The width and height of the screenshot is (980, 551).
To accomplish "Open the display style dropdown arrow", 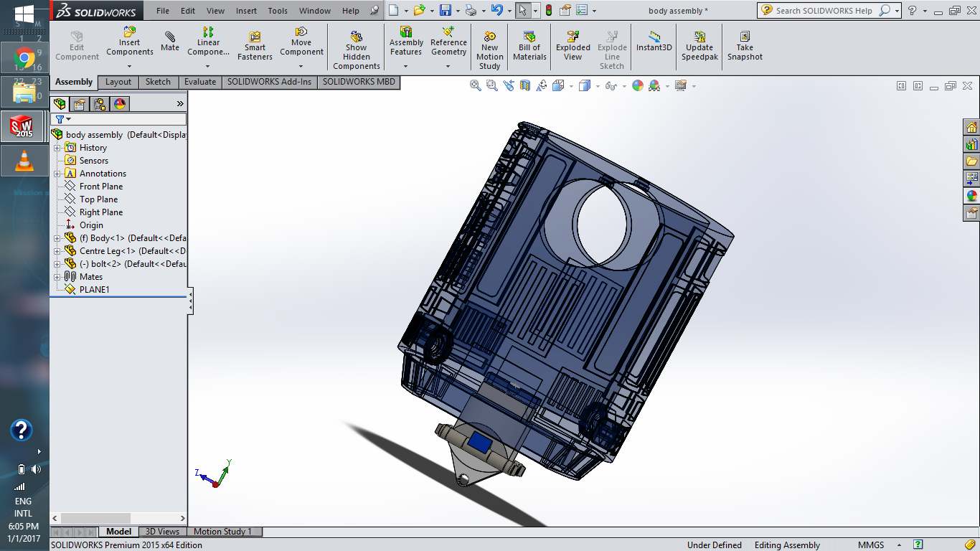I will point(598,85).
